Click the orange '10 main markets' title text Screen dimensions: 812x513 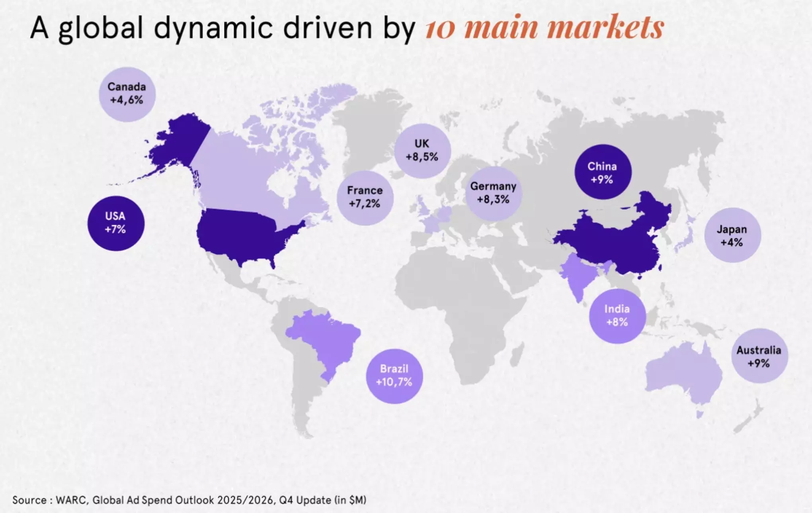click(544, 28)
